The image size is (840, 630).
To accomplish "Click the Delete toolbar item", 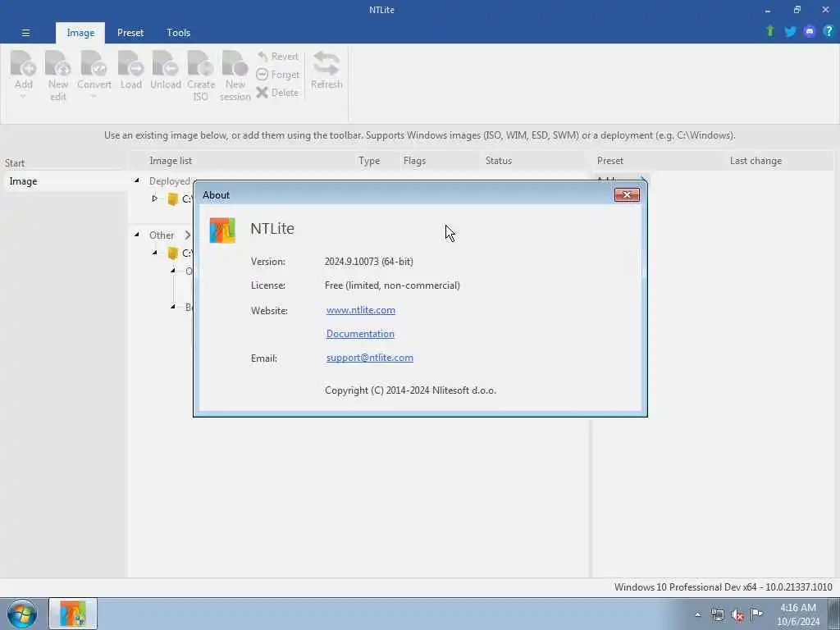I will [277, 92].
